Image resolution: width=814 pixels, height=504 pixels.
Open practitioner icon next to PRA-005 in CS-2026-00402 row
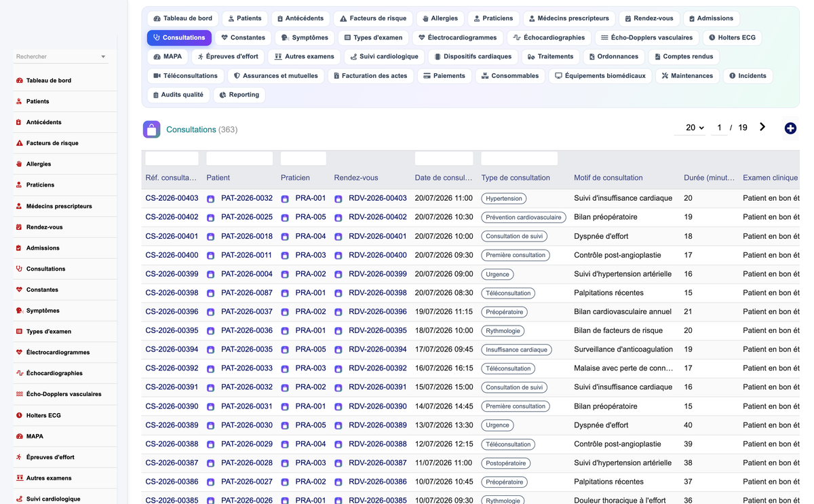285,218
